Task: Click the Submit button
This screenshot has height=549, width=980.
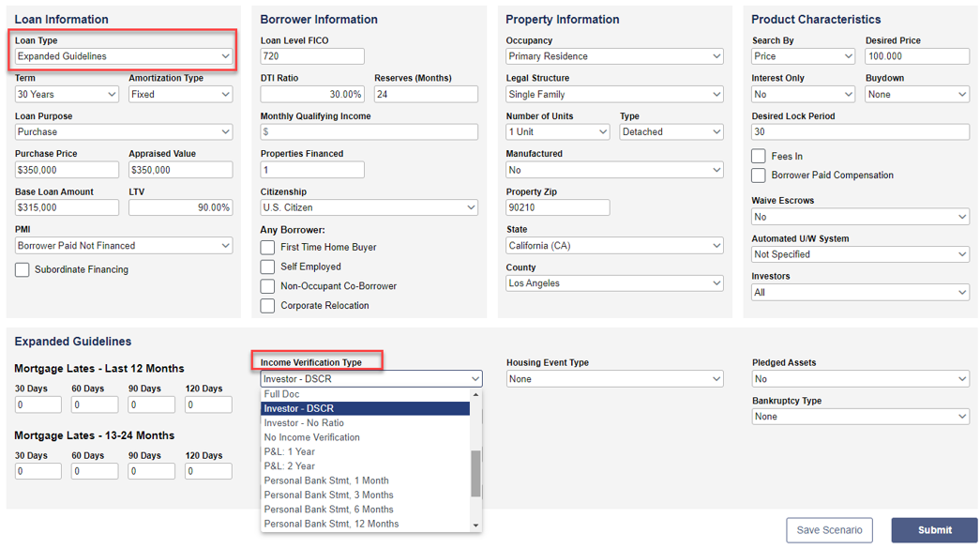Action: (934, 530)
